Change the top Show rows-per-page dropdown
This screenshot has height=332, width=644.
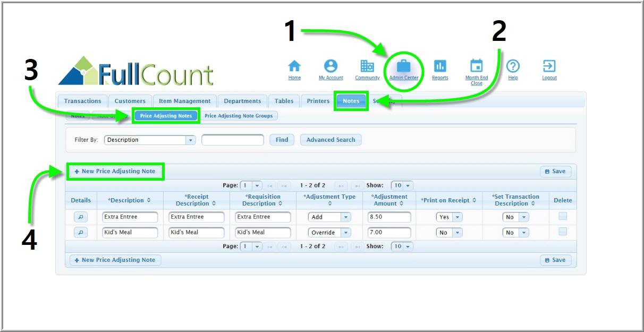pyautogui.click(x=402, y=185)
